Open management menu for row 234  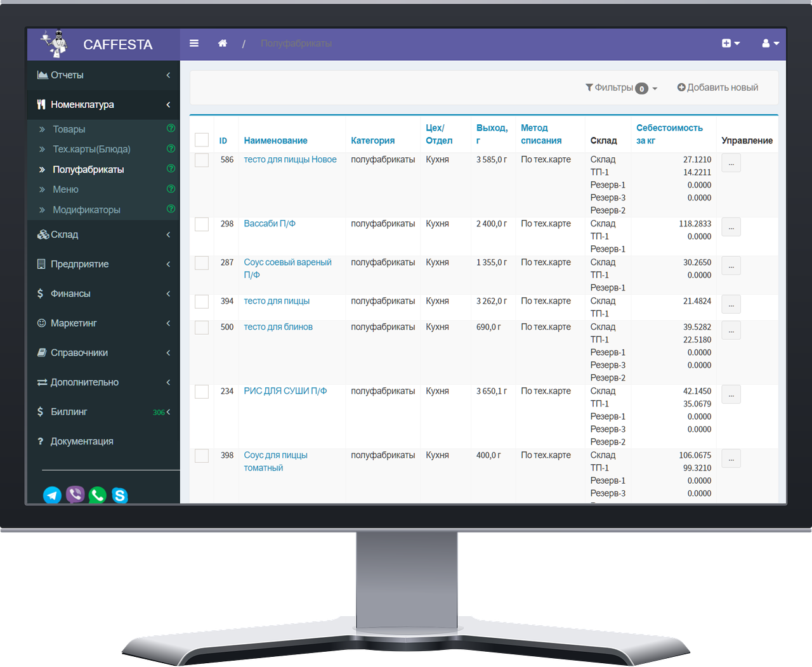(x=731, y=394)
